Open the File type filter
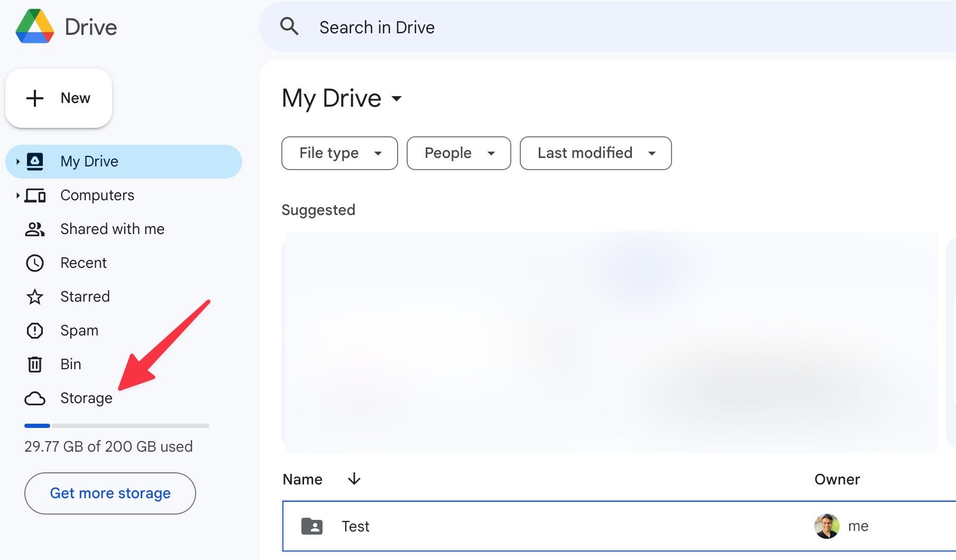Screen dimensions: 956x560 point(339,153)
